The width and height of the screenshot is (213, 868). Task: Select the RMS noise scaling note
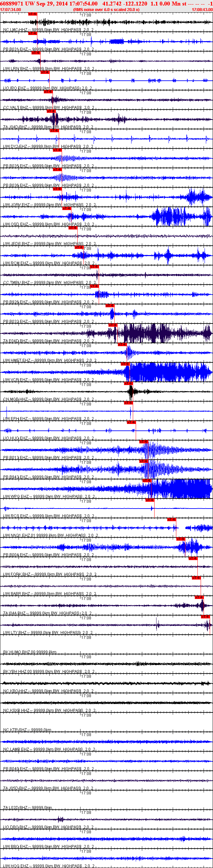(106, 10)
